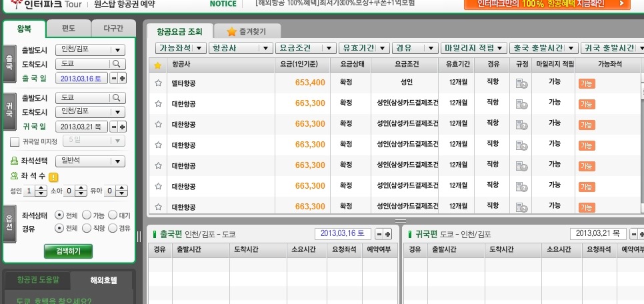Screen dimensions: 644x304
Task: Click the yellow warning icon beside 좌석수
Action: (53, 177)
